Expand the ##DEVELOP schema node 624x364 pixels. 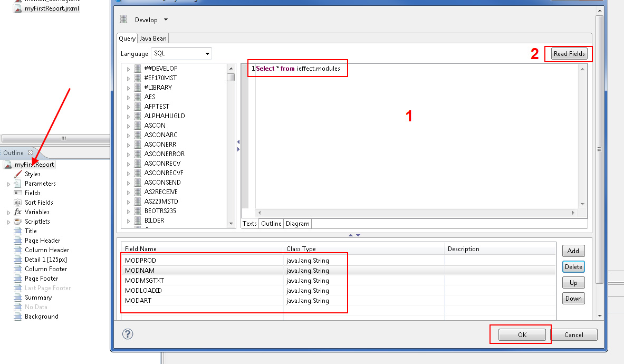(128, 69)
